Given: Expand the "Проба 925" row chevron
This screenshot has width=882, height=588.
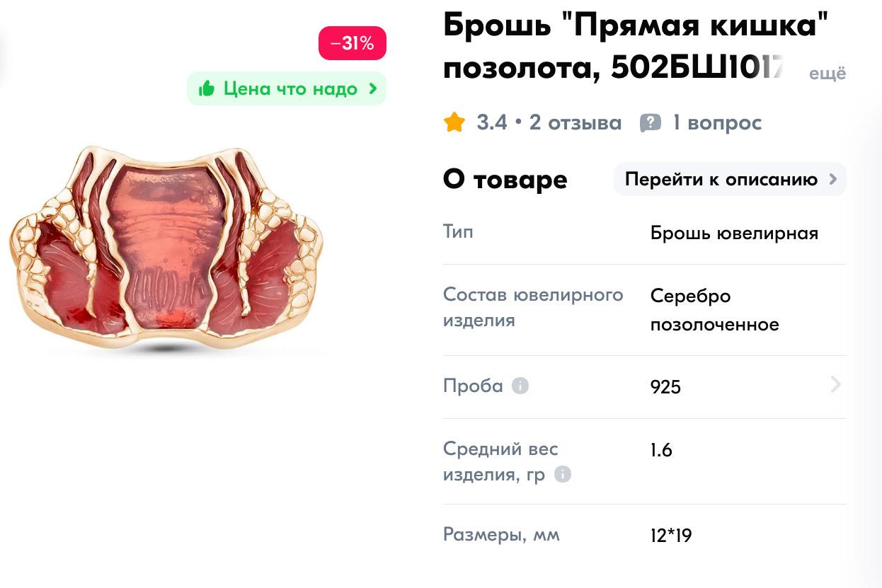Looking at the screenshot, I should [x=836, y=384].
